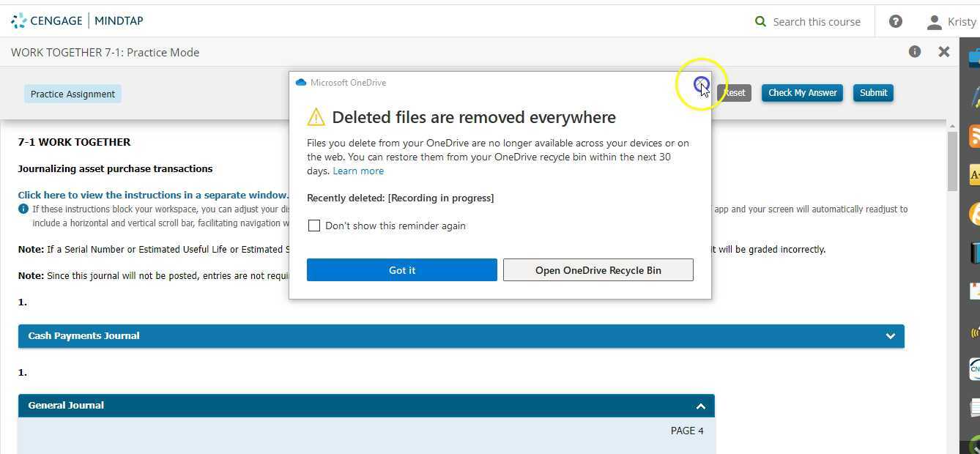
Task: Submit the practice assignment
Action: click(873, 93)
